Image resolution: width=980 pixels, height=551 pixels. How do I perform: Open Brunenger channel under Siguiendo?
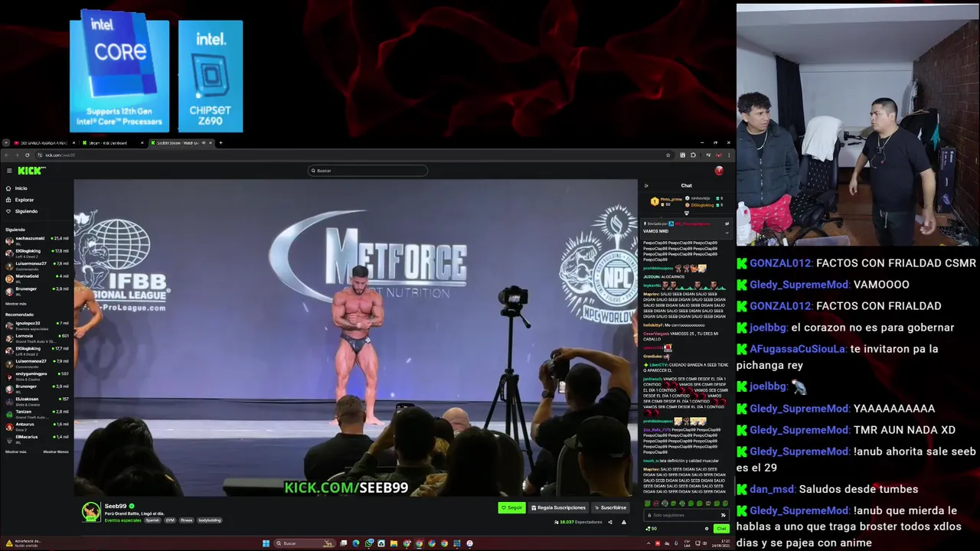tap(37, 291)
